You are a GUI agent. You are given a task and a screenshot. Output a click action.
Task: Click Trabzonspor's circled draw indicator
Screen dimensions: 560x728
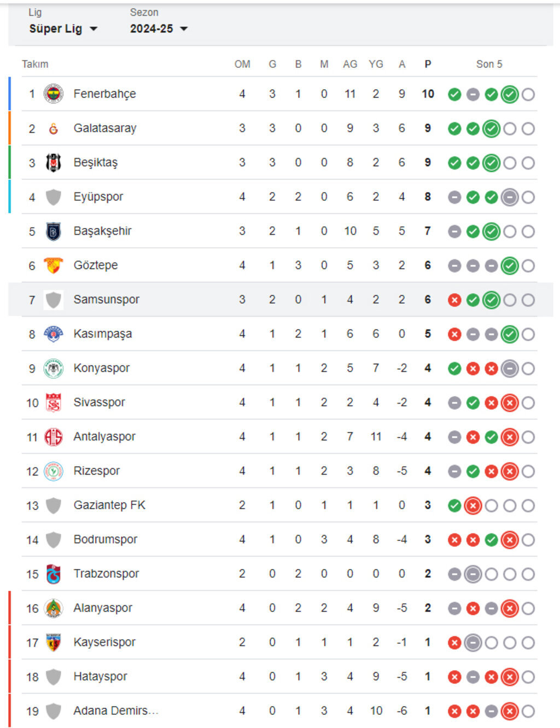point(473,574)
